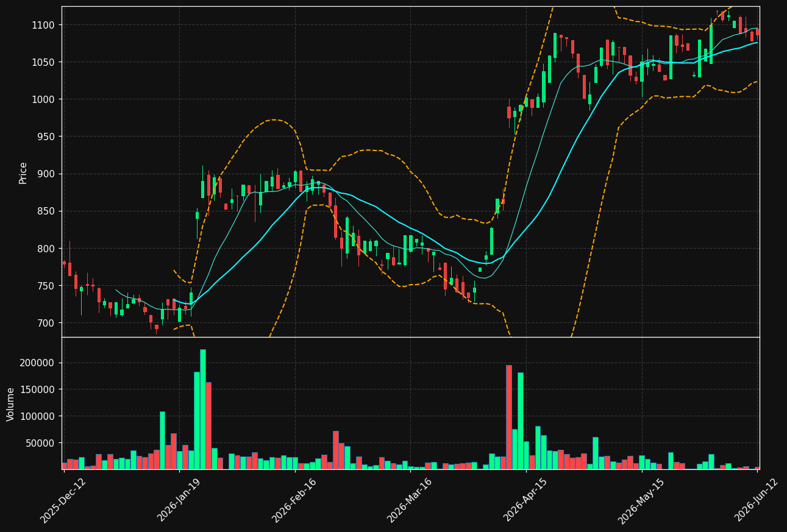
Task: Click the 1000 price axis label
Action: (x=45, y=99)
